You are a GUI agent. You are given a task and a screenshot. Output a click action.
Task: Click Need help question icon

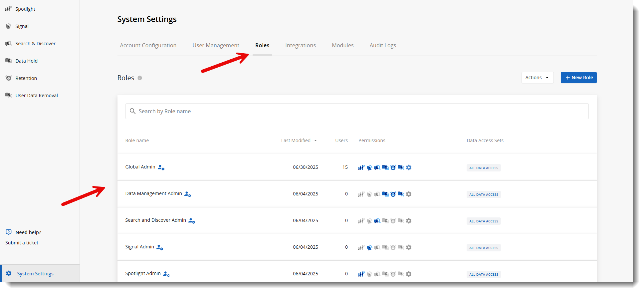click(9, 232)
